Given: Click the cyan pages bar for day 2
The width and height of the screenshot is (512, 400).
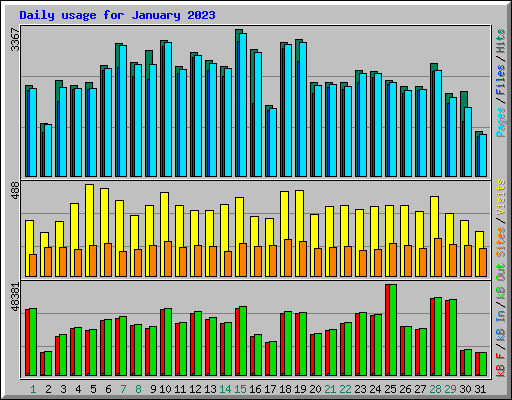Looking at the screenshot, I should 48,150.
